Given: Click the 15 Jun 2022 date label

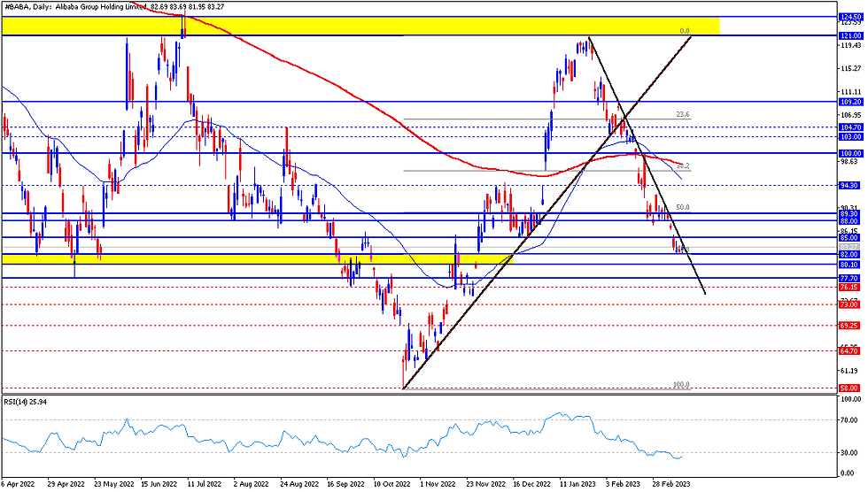Looking at the screenshot, I should coord(159,484).
